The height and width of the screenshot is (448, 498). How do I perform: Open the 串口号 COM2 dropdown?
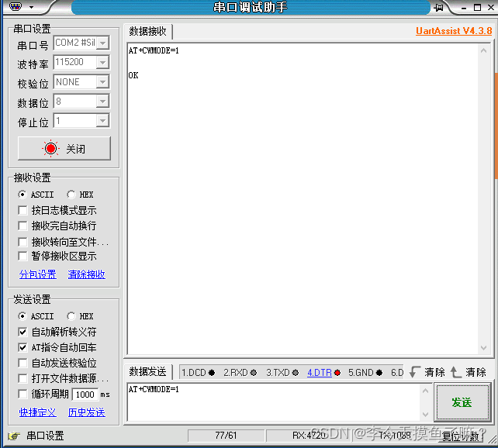(102, 43)
